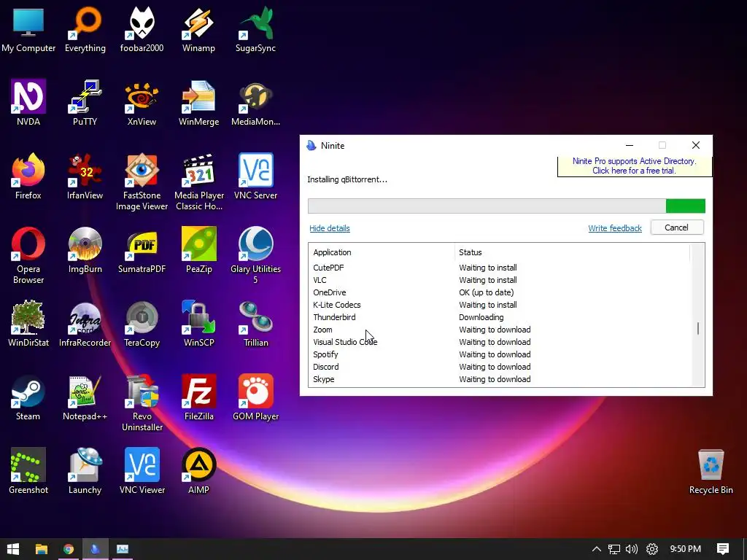Click the Ninite details list scrollbar thumb

coord(698,328)
